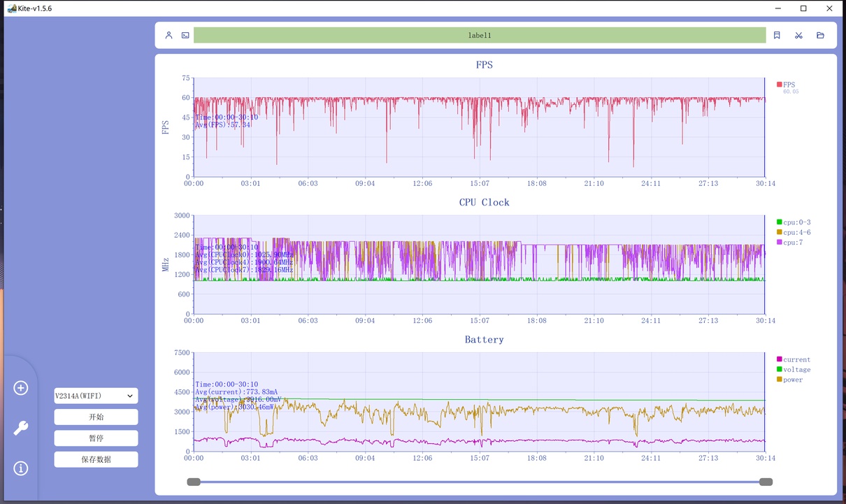Click the left handle of range slider
The image size is (846, 504).
point(194,482)
